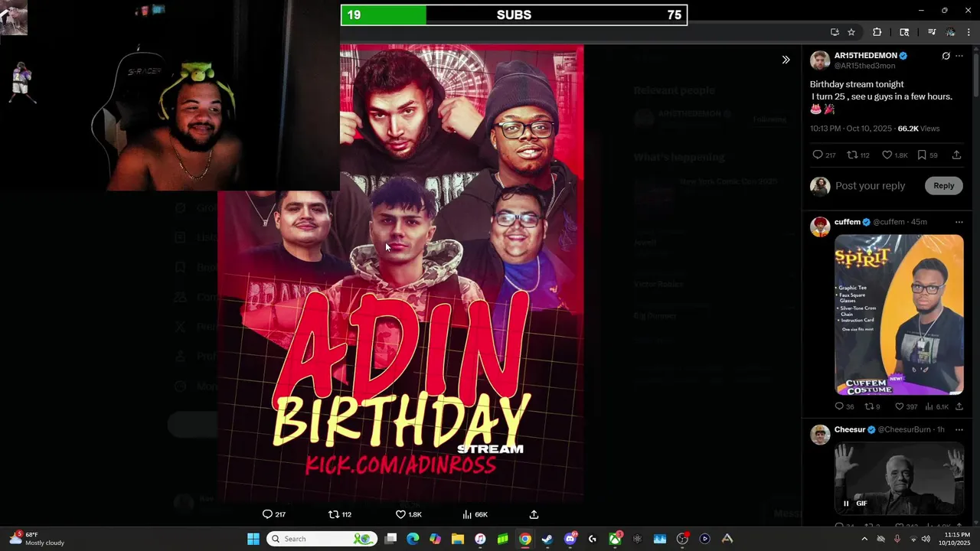Screen dimensions: 980x551
Task: Like AR15THEDEMON post showing 1.8K in sidebar
Action: coord(887,155)
